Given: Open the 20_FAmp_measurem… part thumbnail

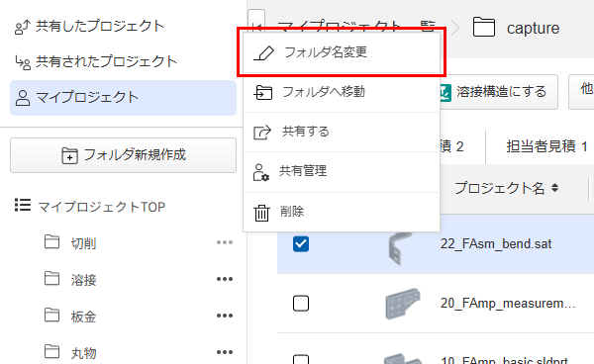Looking at the screenshot, I should (402, 303).
